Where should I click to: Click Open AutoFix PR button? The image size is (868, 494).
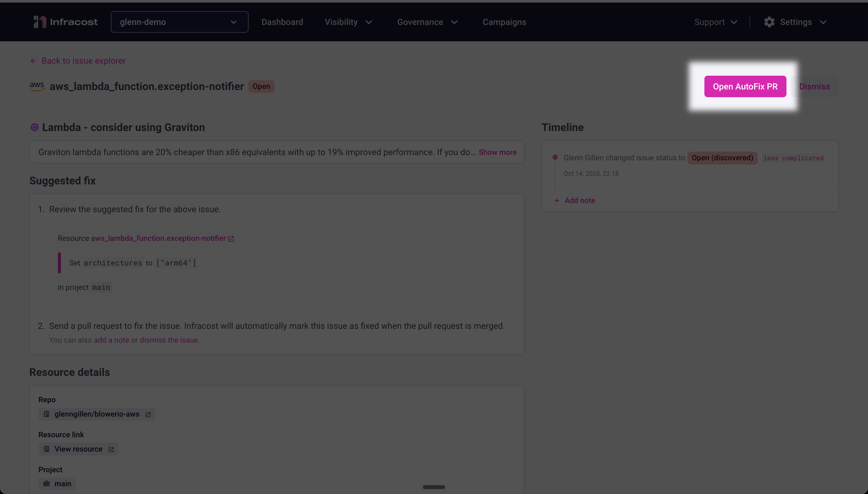pyautogui.click(x=745, y=87)
